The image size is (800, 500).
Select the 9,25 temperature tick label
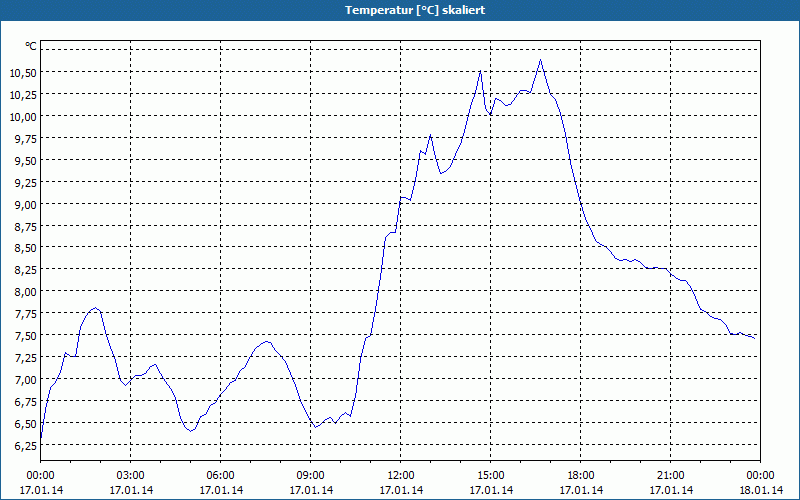click(25, 183)
